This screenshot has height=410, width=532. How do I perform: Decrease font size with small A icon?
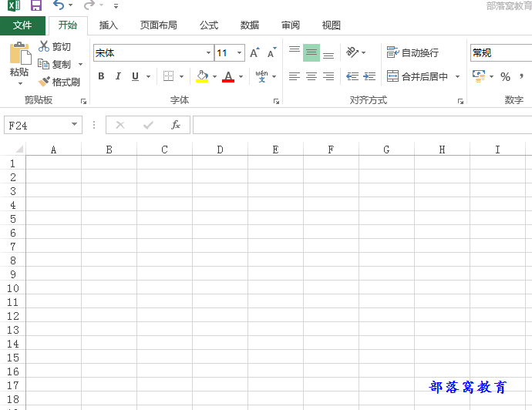coord(271,53)
